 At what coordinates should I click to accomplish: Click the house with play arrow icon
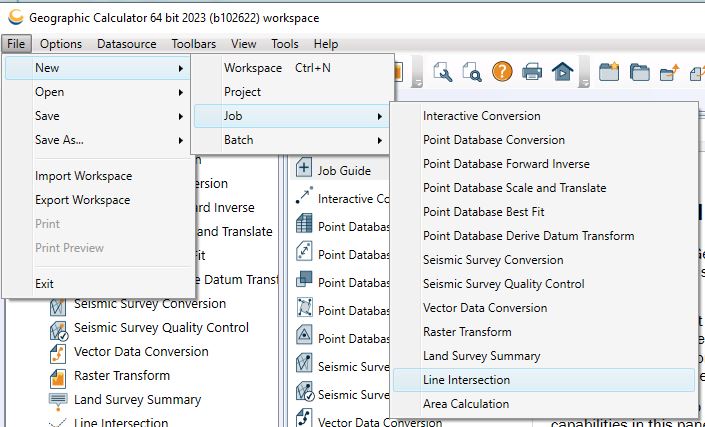pos(562,71)
